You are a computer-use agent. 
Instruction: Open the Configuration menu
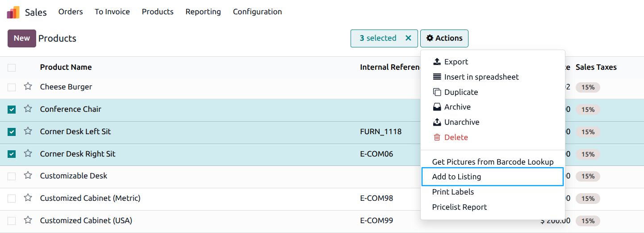point(257,12)
